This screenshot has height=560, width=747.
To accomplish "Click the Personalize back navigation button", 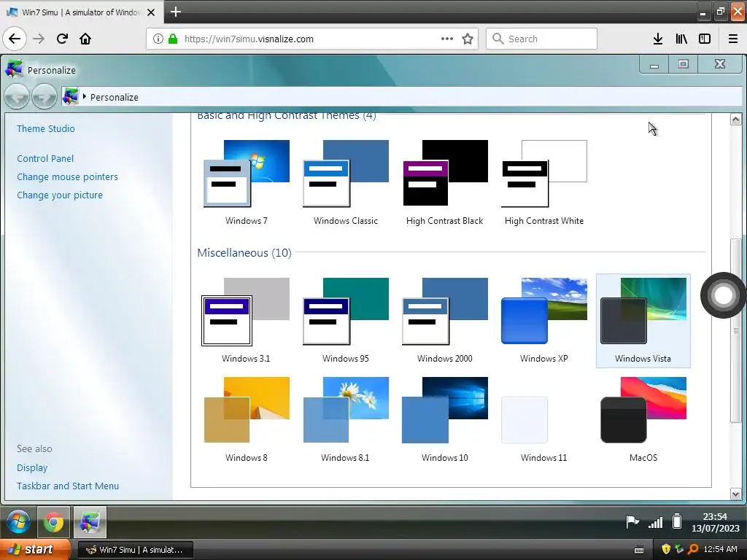I will [18, 97].
